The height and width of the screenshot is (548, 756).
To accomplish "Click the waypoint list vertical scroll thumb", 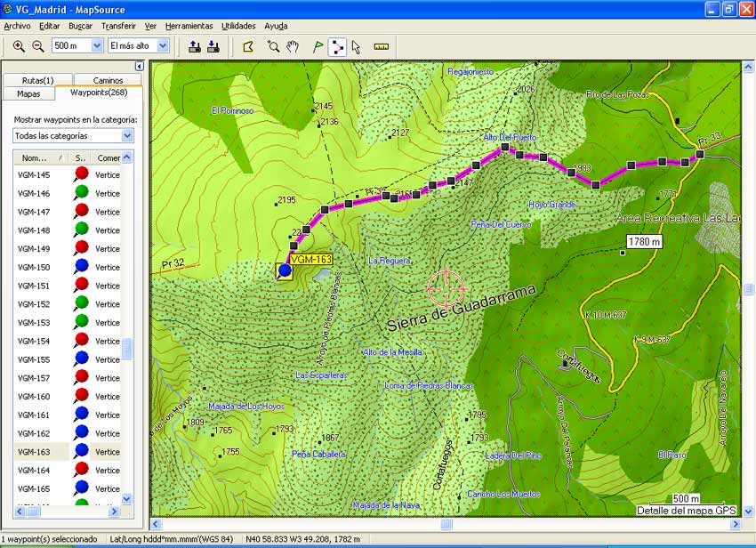I will 127,349.
